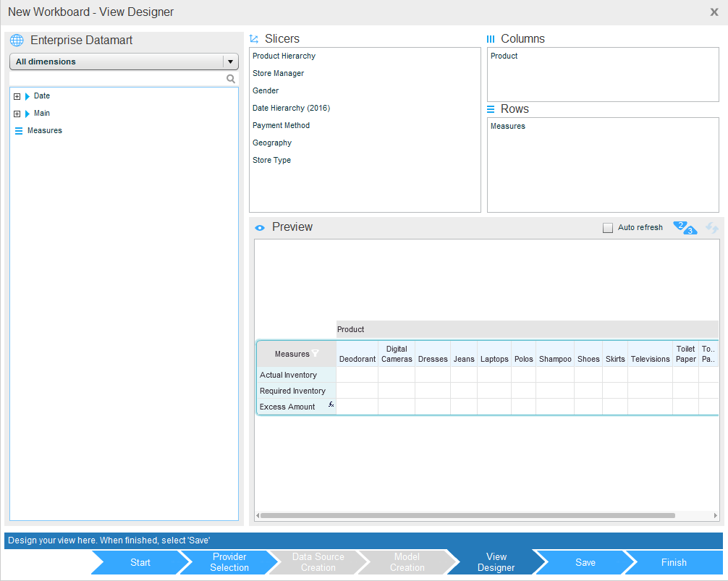Select Geography slicer
Image resolution: width=728 pixels, height=581 pixels.
[272, 143]
